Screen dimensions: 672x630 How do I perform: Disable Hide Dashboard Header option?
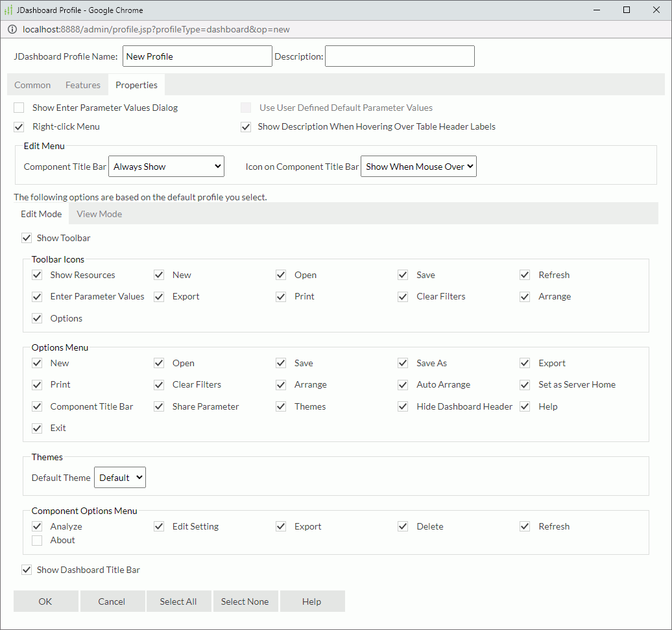pos(402,406)
